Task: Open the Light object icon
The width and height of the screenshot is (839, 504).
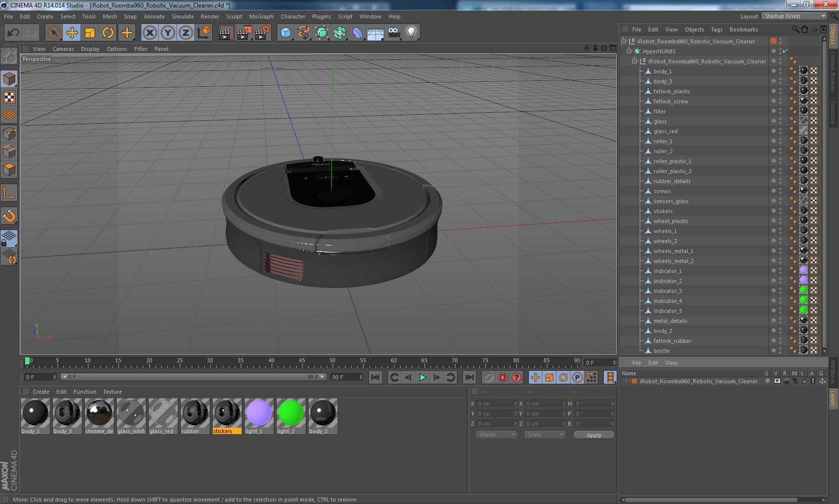Action: click(x=411, y=33)
